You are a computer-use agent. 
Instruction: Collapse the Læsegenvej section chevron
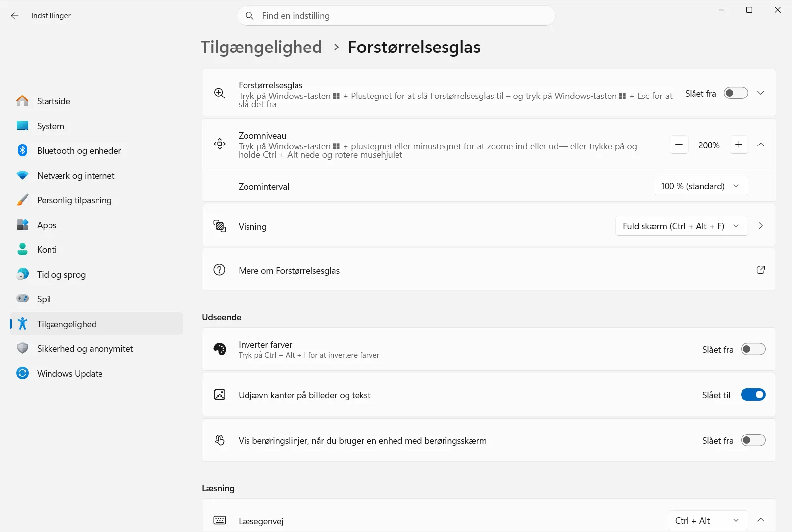pyautogui.click(x=761, y=520)
